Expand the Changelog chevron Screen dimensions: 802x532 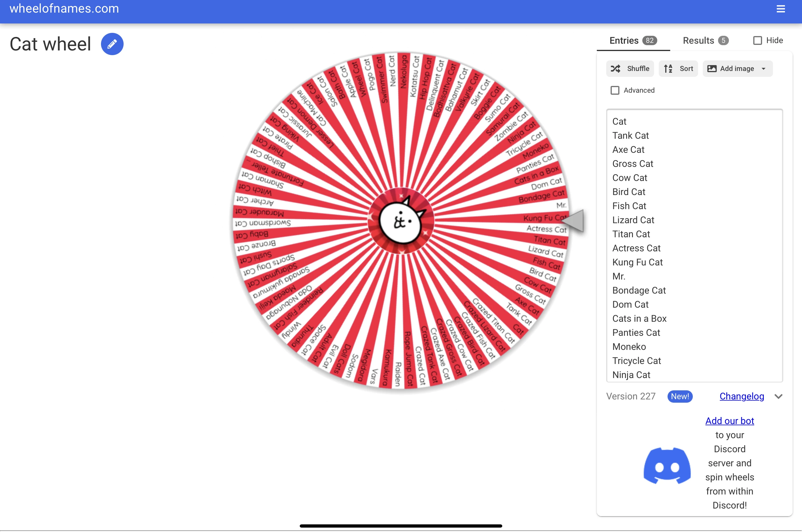tap(779, 396)
